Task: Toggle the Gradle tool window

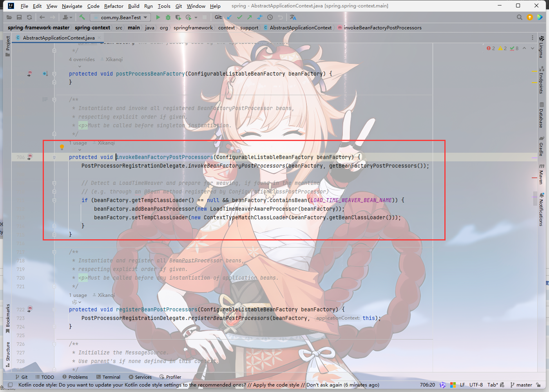Action: tap(541, 146)
